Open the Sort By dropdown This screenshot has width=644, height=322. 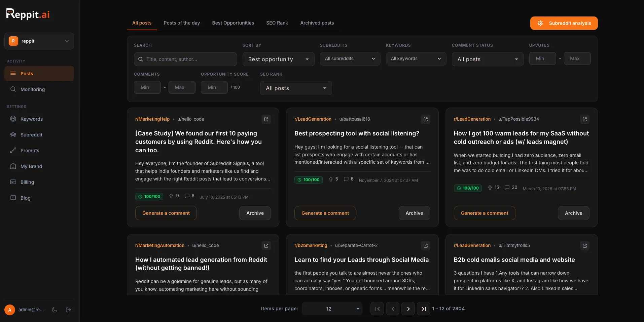pos(278,59)
